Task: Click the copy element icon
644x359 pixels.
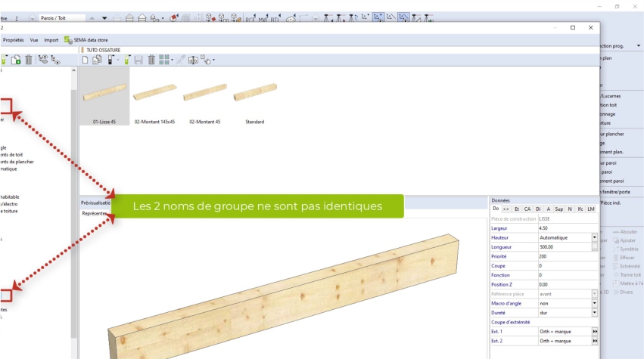Action: (x=97, y=60)
